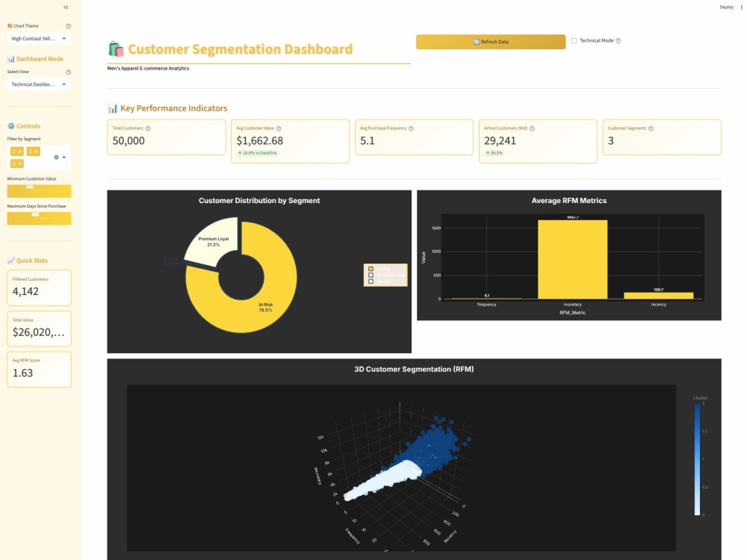Screen dimensions: 747x560
Task: Open the Chart Theme help tooltip icon
Action: tap(68, 26)
